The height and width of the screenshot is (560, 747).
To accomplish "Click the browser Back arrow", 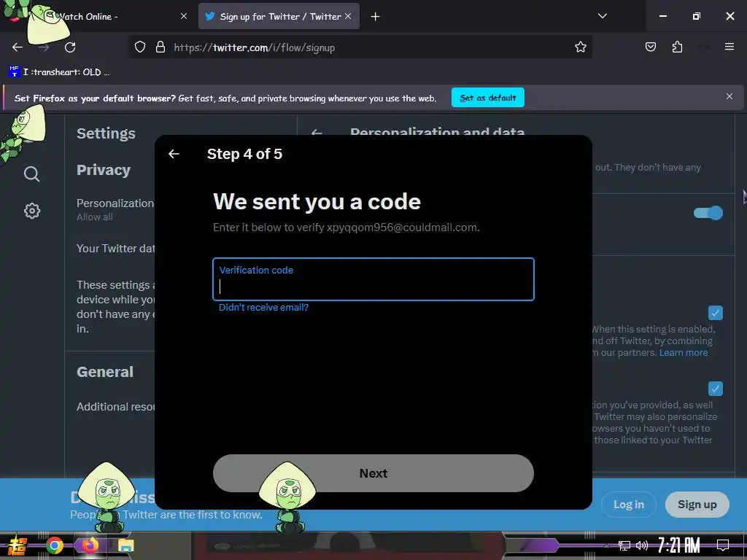I will [18, 47].
